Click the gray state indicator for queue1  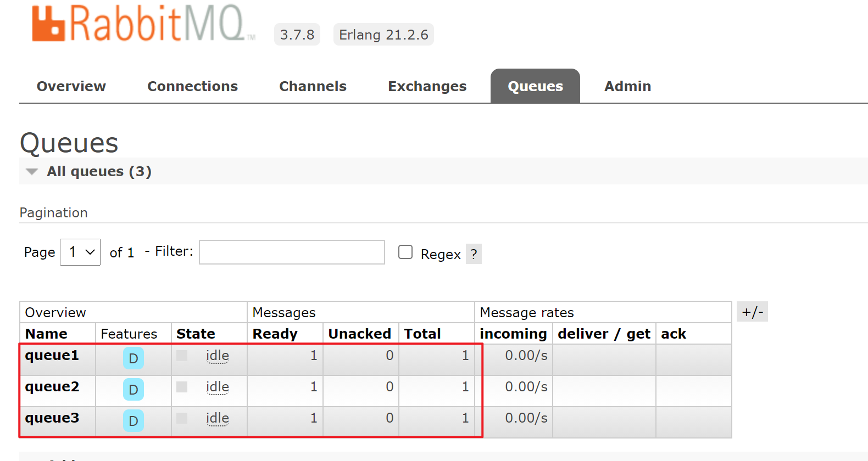[182, 356]
